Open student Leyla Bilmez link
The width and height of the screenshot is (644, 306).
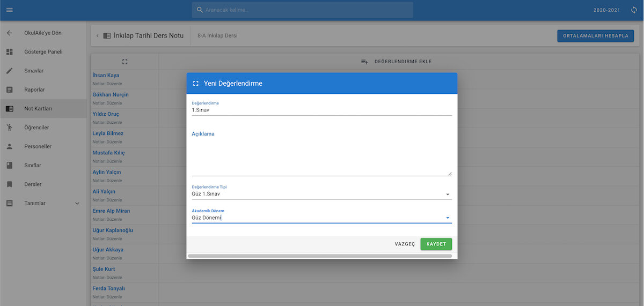(108, 133)
